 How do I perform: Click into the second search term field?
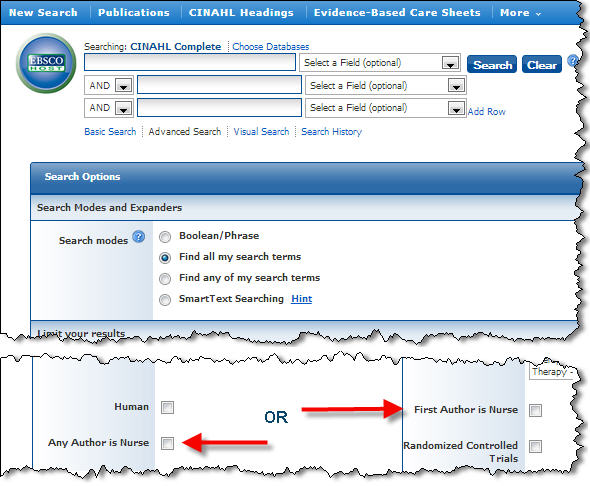219,85
